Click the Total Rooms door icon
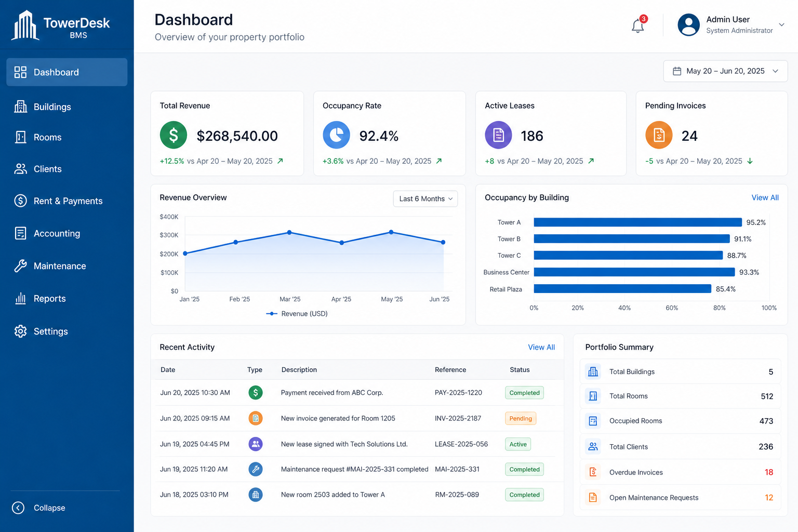Screen dimensions: 798x532 point(593,396)
